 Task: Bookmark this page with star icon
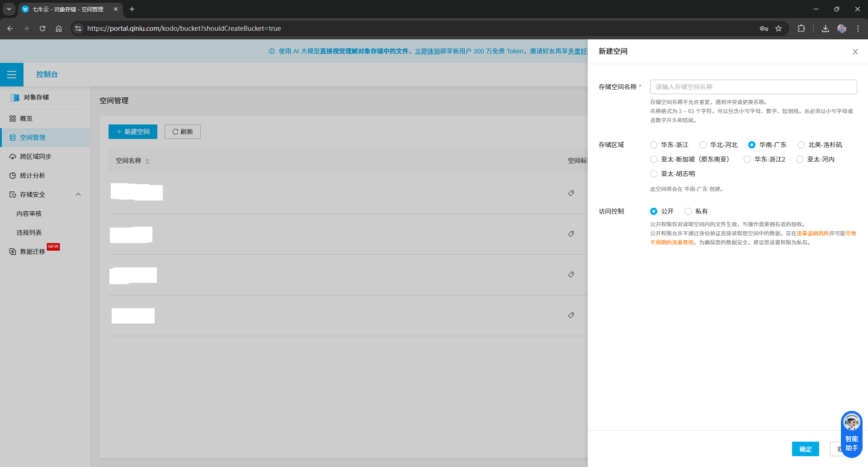pyautogui.click(x=778, y=29)
